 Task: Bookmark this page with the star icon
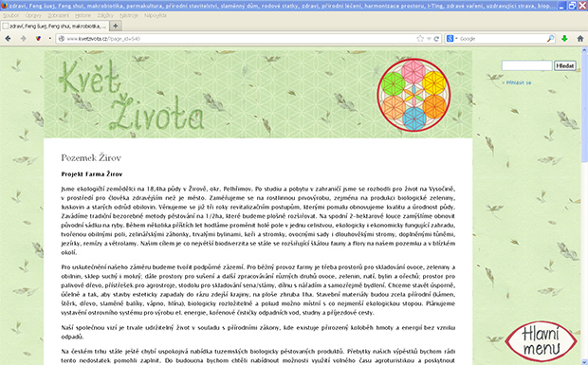coord(420,39)
